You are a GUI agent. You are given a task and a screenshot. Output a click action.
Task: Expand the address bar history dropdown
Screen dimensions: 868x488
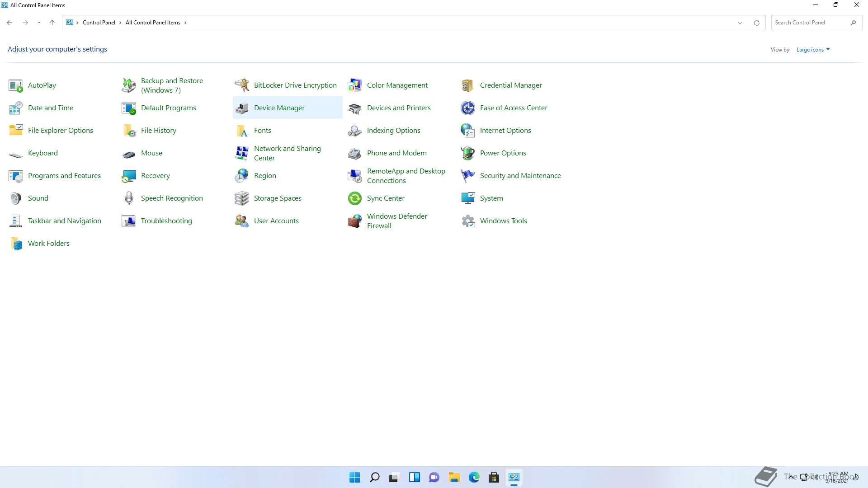[x=740, y=23]
